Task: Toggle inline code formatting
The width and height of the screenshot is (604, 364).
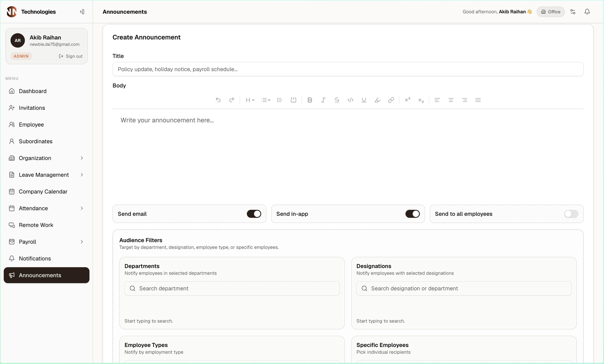Action: (350, 100)
